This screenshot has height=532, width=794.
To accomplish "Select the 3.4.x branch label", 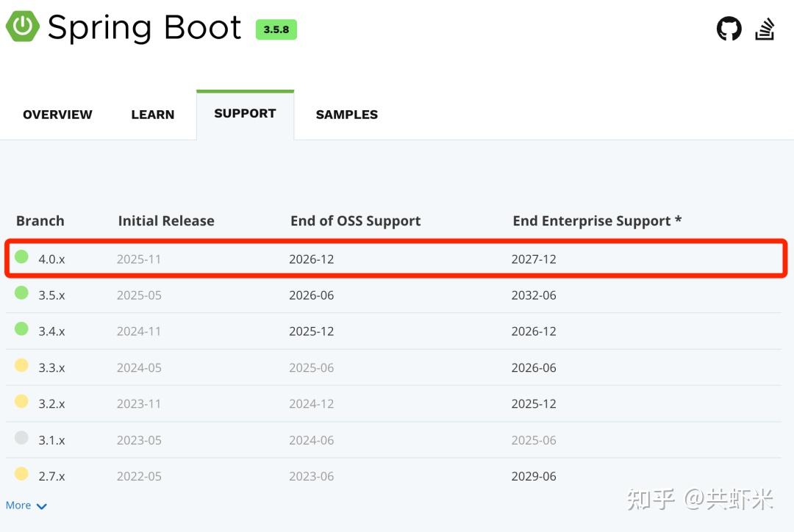I will [51, 331].
